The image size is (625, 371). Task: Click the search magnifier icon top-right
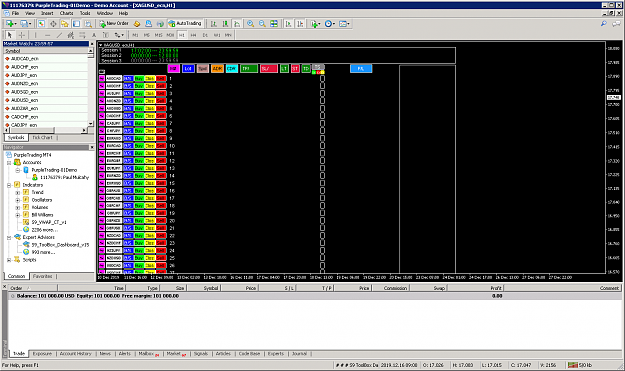(x=604, y=24)
